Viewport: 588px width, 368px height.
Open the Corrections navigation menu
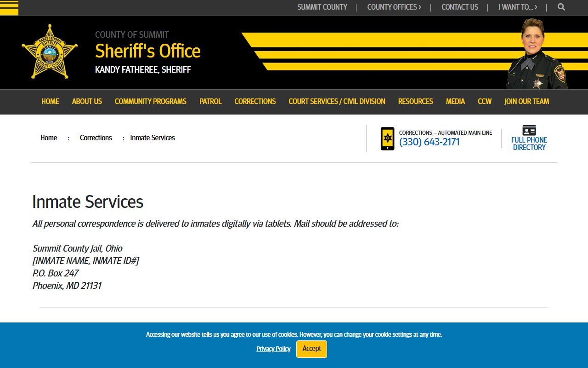[255, 101]
